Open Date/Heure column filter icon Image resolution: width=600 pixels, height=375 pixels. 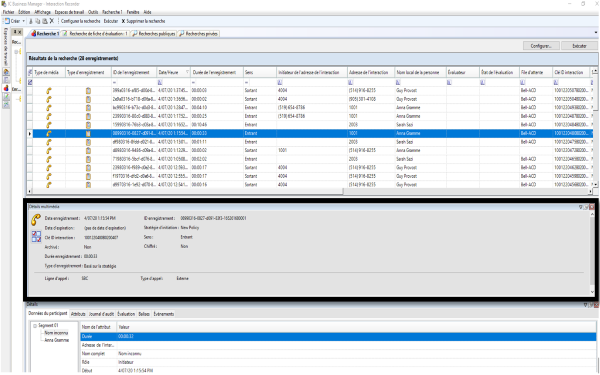point(160,82)
